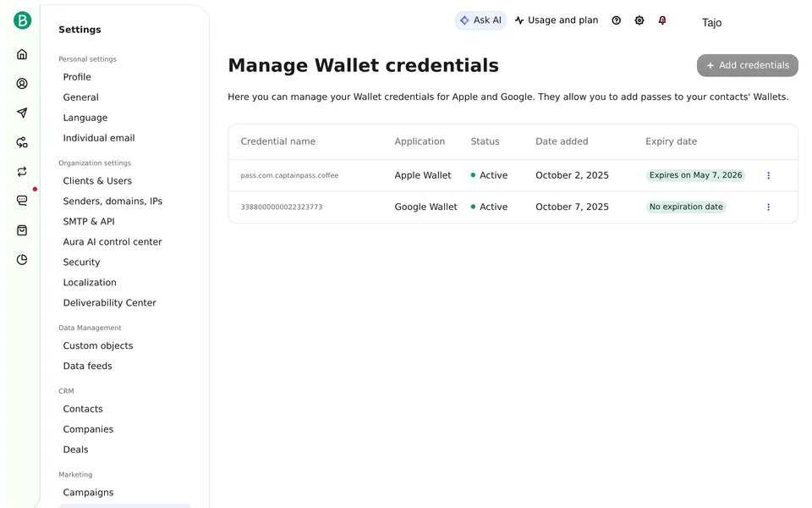Open Localization settings
This screenshot has height=508, width=812.
pos(90,283)
